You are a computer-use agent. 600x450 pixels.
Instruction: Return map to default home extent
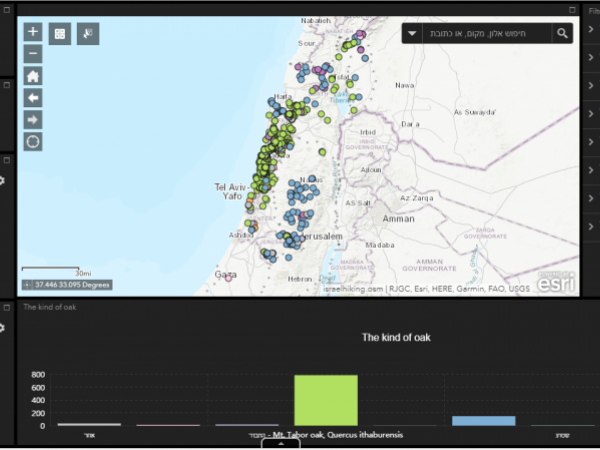33,76
